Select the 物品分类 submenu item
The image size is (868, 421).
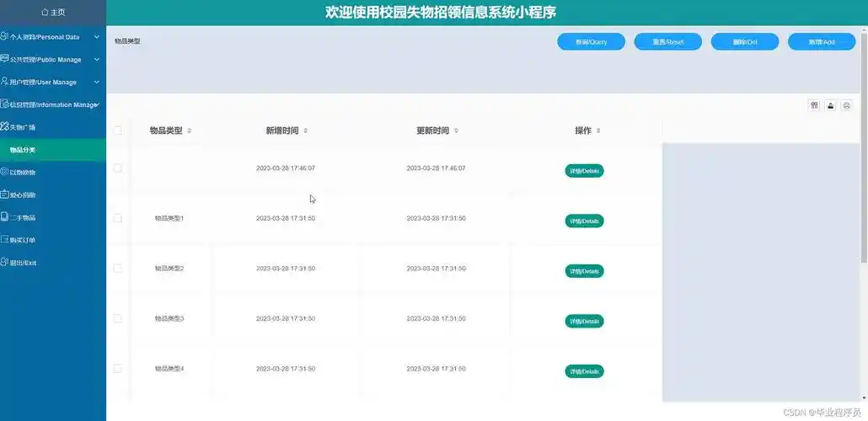[x=52, y=150]
